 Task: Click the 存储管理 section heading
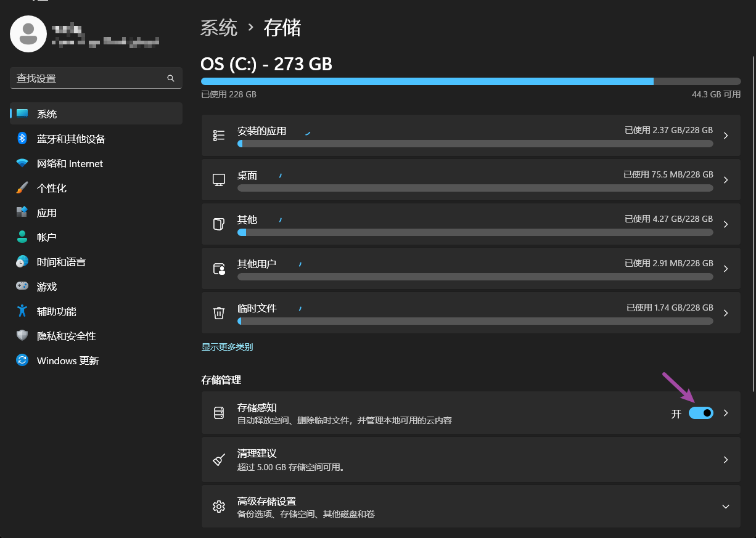221,380
